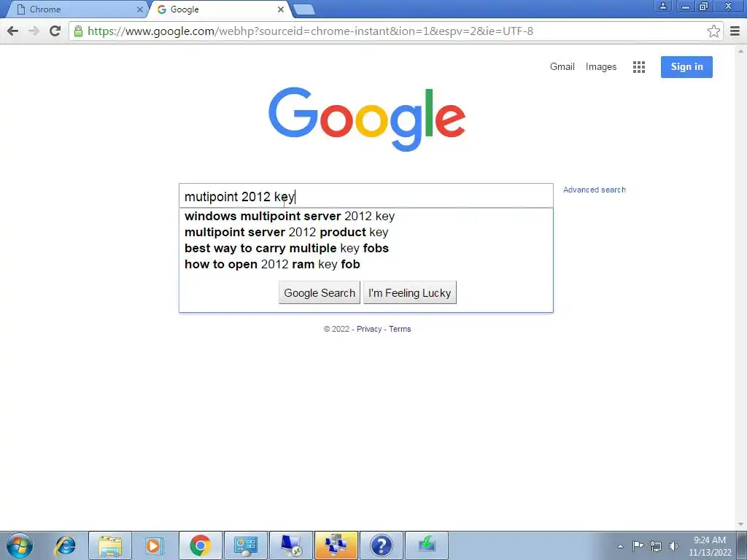Open the Google apps grid

[x=639, y=67]
